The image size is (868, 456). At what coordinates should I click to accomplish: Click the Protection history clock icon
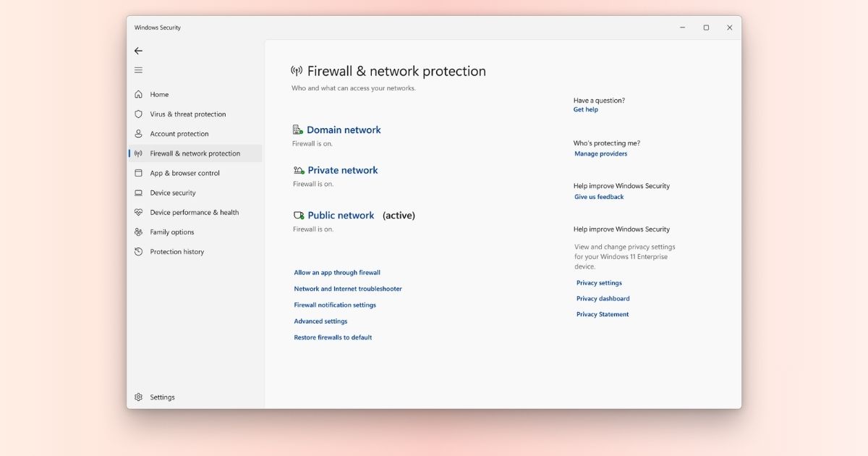[138, 251]
